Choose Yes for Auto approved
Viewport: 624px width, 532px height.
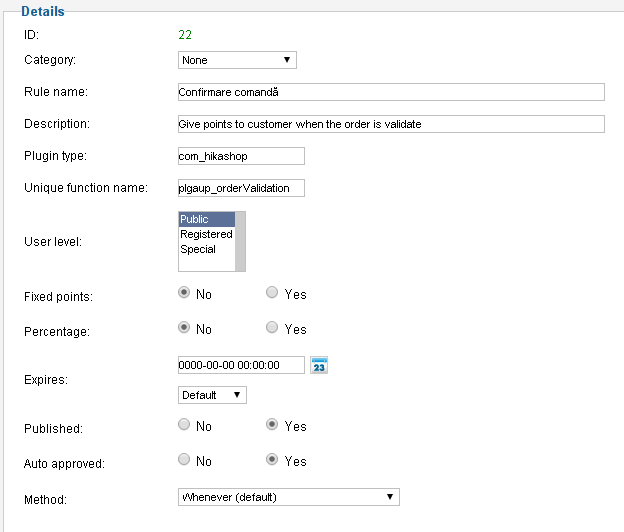click(273, 460)
